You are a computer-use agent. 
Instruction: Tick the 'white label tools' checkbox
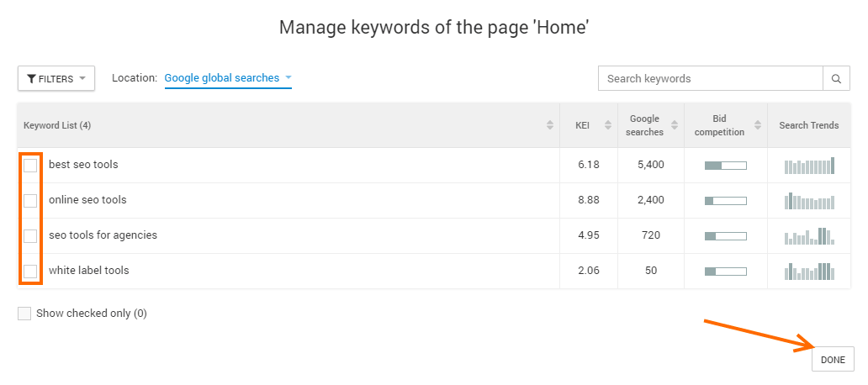click(x=30, y=272)
